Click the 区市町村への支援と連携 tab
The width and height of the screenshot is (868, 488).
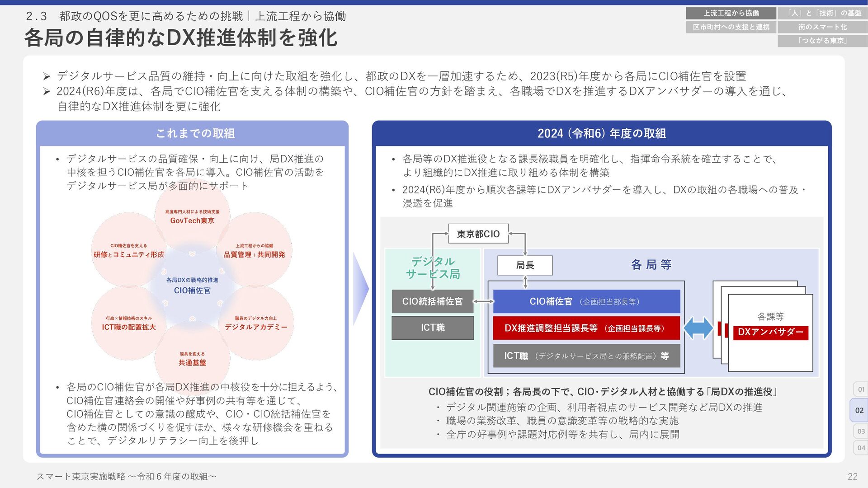[731, 27]
